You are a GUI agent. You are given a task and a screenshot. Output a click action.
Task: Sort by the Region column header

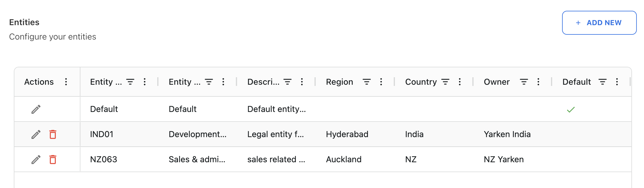[x=339, y=82]
